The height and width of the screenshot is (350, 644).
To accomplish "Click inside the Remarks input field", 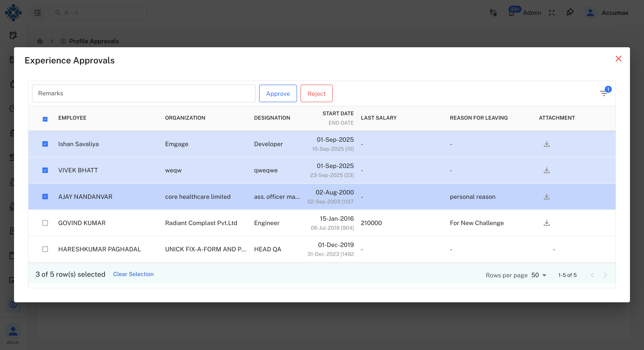I will (143, 93).
